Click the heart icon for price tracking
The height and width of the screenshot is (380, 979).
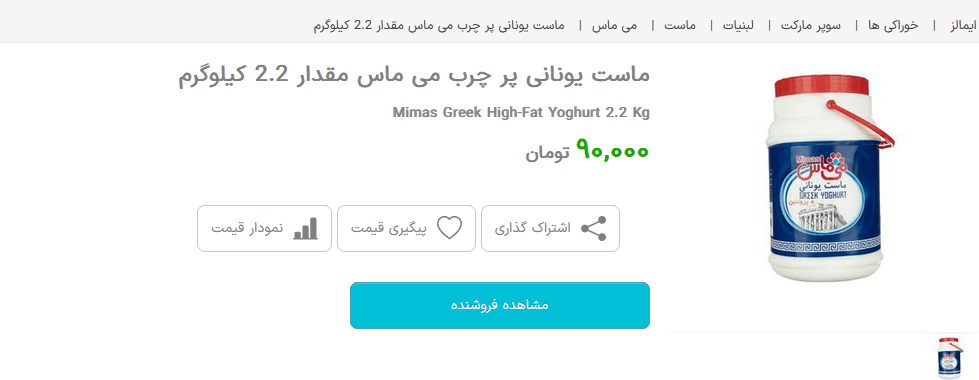pos(449,228)
